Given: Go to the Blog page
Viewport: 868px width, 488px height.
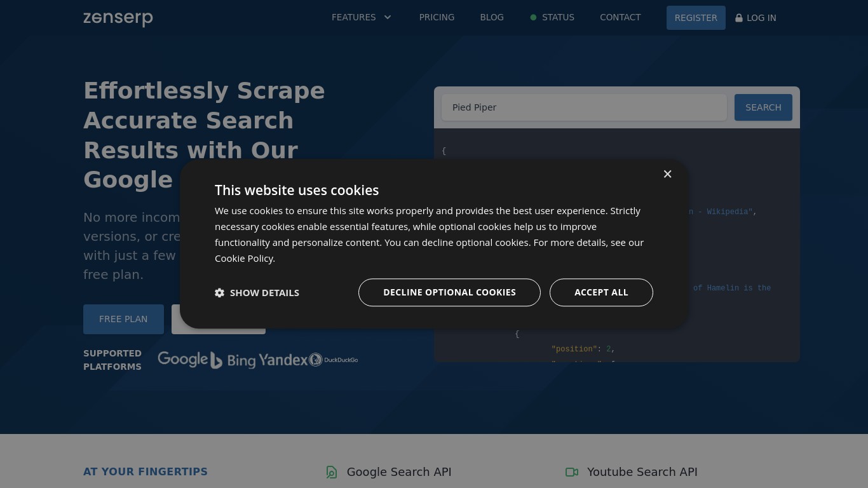Looking at the screenshot, I should 492,18.
